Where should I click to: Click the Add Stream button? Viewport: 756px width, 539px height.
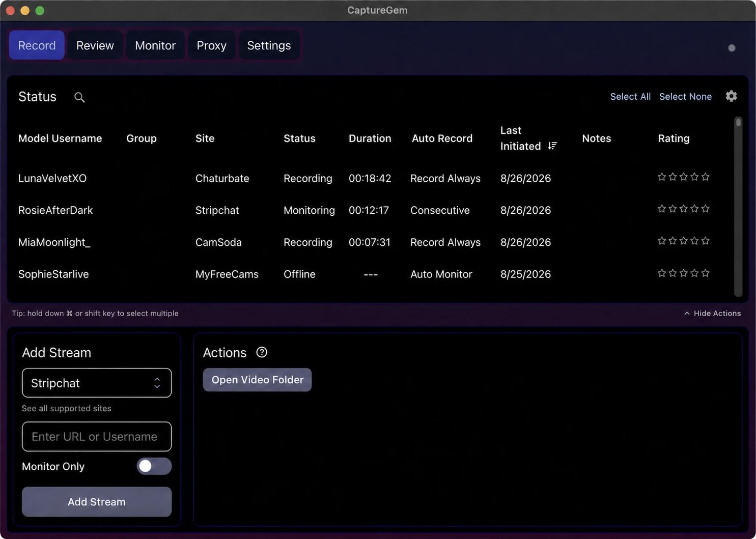pyautogui.click(x=97, y=502)
